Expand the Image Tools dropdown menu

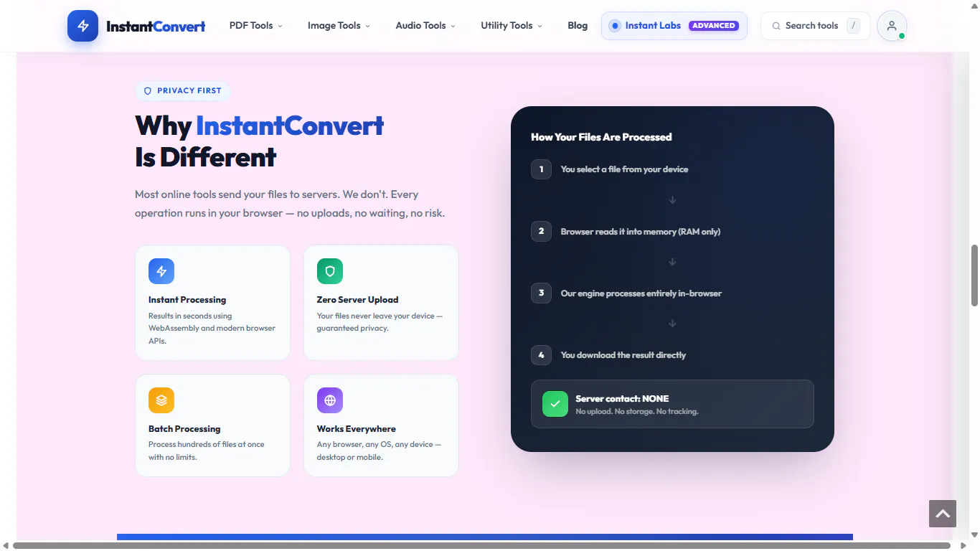click(x=339, y=26)
